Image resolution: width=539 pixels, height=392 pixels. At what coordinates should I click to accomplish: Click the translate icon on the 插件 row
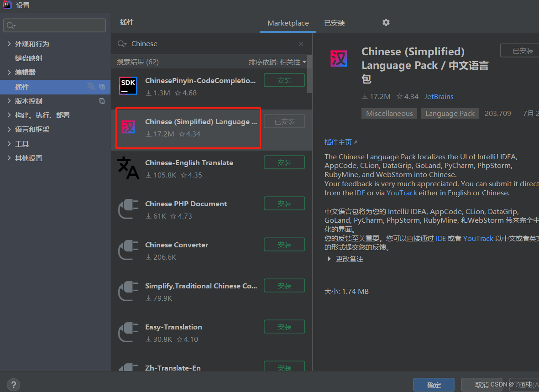(x=91, y=86)
